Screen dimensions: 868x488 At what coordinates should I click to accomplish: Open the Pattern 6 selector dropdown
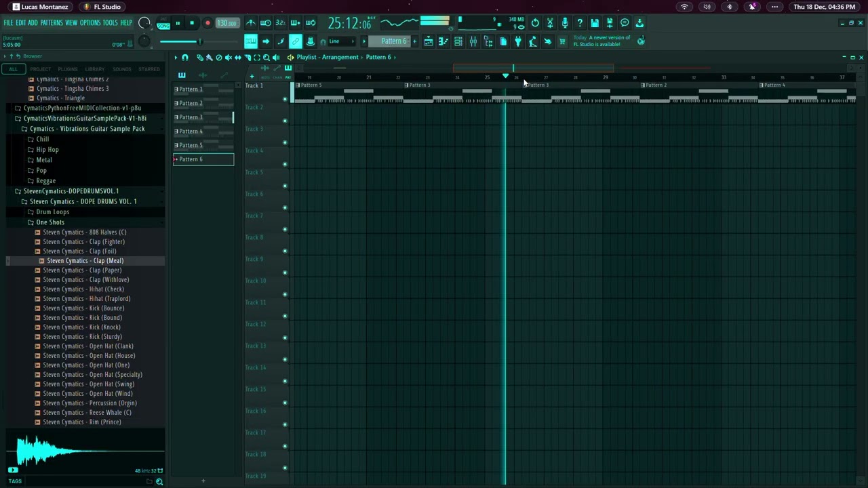389,41
